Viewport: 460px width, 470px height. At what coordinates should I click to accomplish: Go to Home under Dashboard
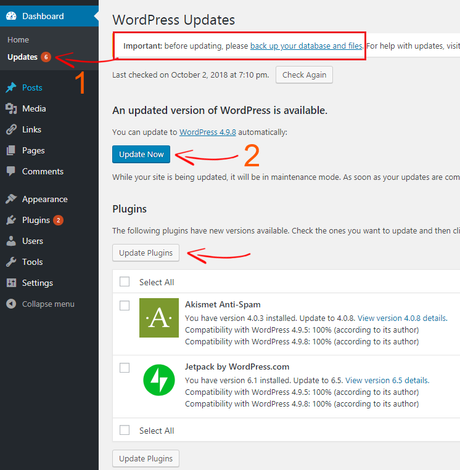coord(18,40)
